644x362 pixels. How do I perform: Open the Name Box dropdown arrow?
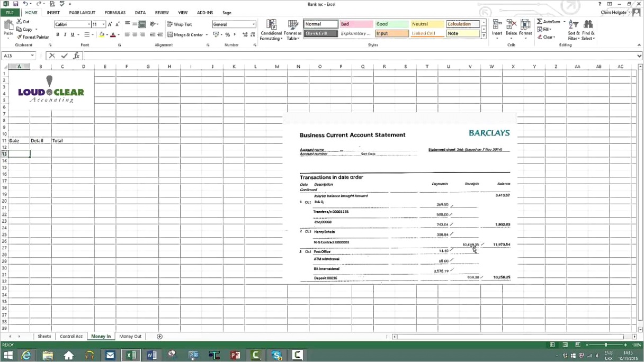pyautogui.click(x=32, y=56)
